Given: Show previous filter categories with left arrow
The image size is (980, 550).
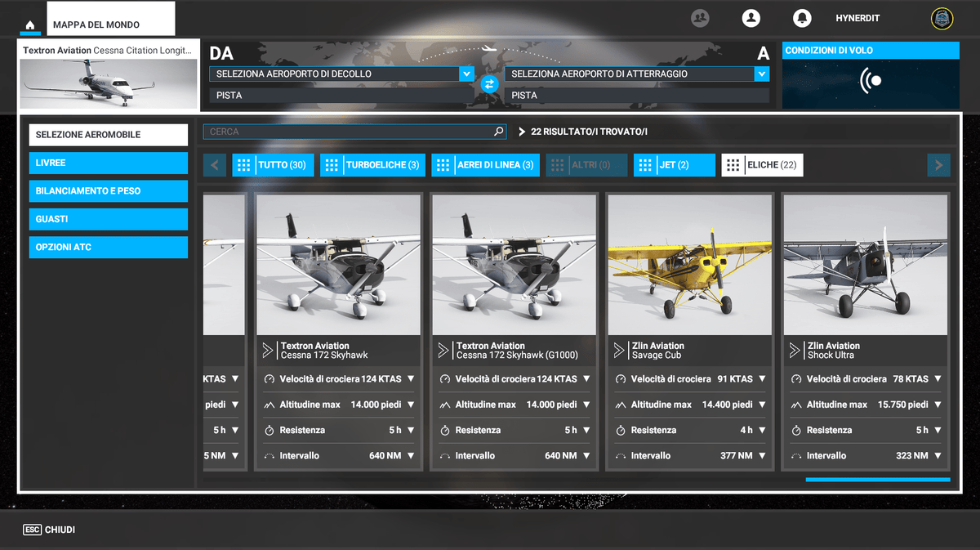Looking at the screenshot, I should click(215, 165).
